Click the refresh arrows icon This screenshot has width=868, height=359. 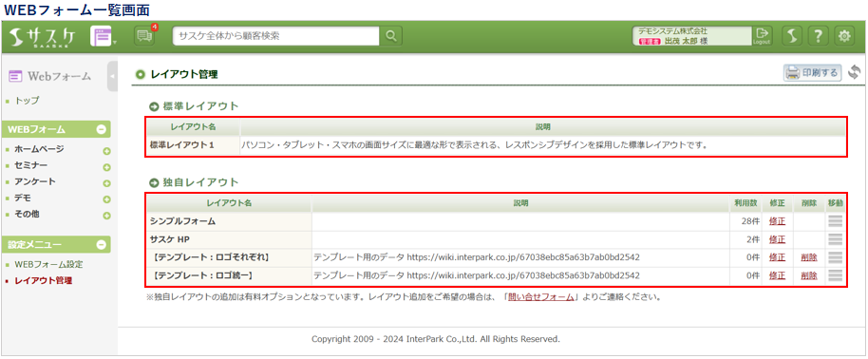[x=855, y=72]
